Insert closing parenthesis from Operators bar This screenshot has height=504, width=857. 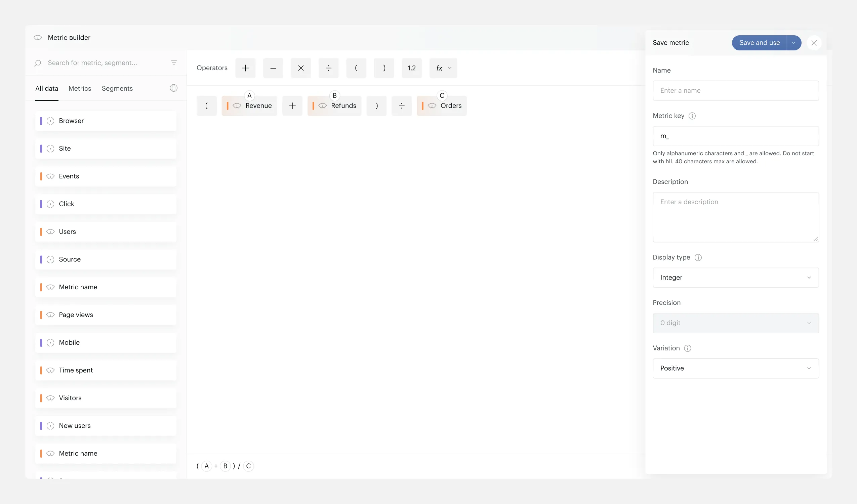pos(384,68)
